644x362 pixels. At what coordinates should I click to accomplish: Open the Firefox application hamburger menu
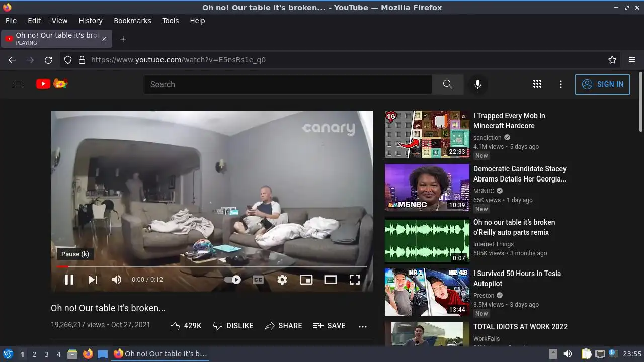[x=632, y=60]
